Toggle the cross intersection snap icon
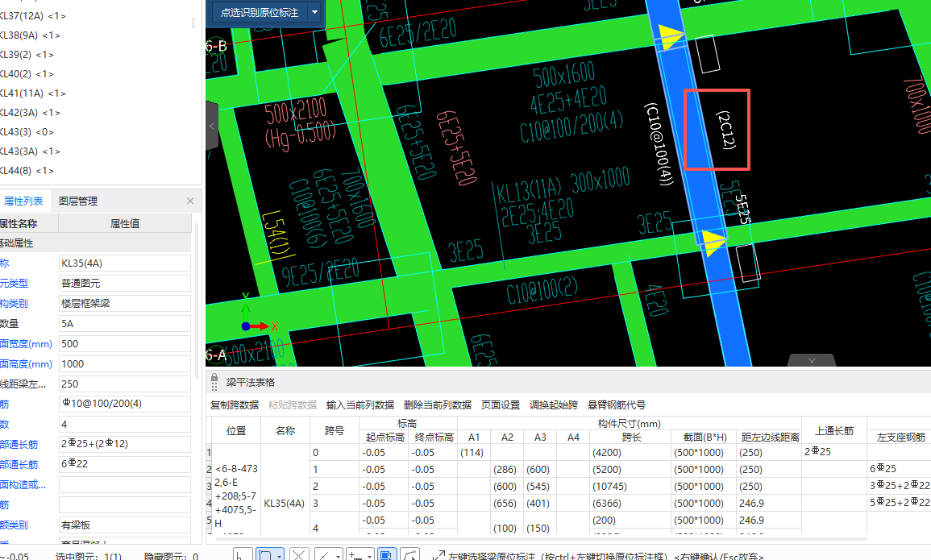 point(299,555)
